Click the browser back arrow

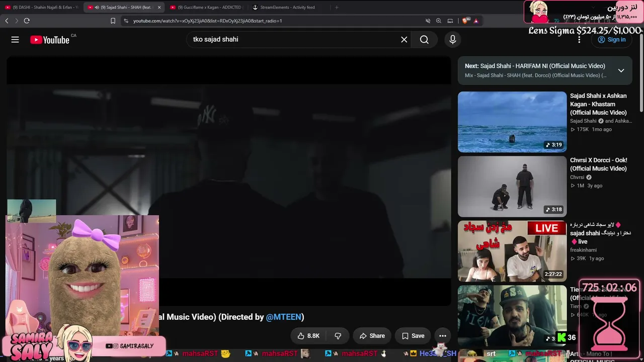point(7,21)
